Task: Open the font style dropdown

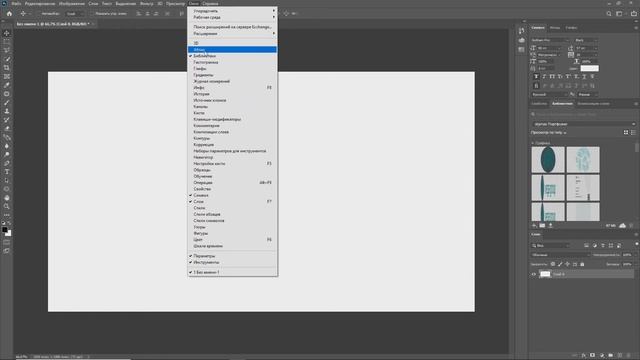Action: pyautogui.click(x=586, y=40)
